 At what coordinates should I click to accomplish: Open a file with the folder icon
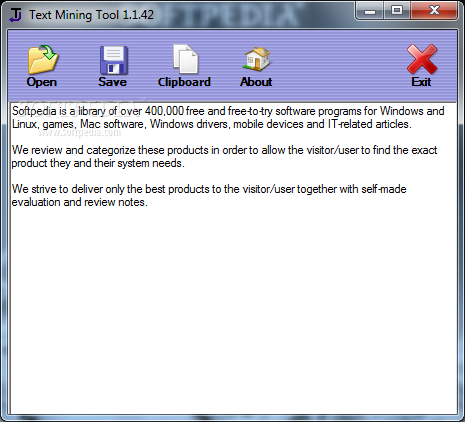tap(43, 59)
